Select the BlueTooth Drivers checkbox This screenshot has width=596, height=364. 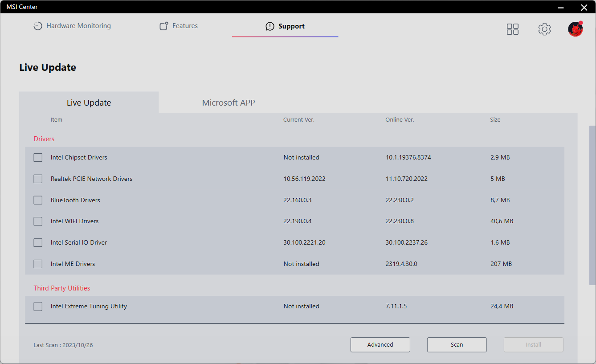38,200
